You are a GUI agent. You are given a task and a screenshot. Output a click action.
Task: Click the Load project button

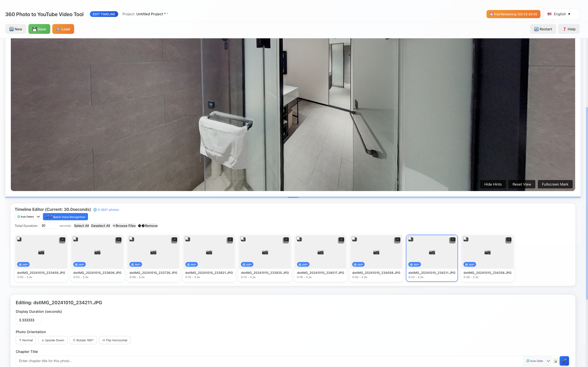pos(63,29)
